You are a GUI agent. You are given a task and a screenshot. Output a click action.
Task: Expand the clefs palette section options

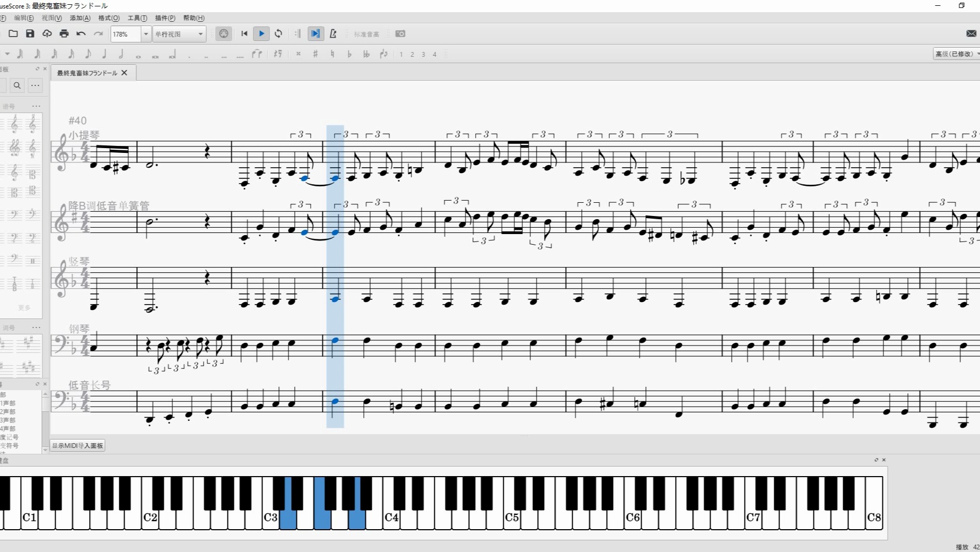(36, 106)
